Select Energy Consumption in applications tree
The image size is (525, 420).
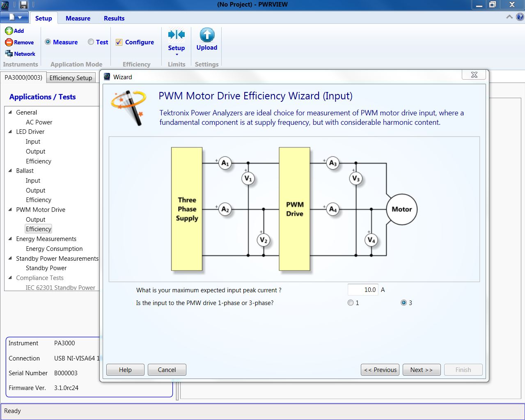tap(54, 249)
